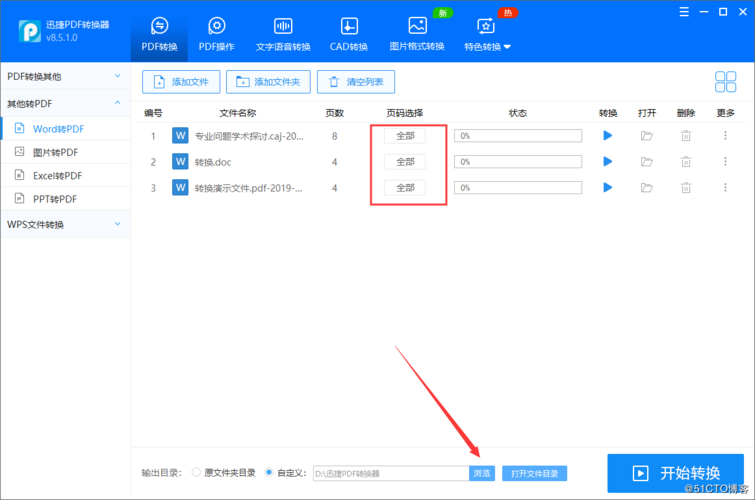Open page selection 全部 for file 3

tap(405, 188)
